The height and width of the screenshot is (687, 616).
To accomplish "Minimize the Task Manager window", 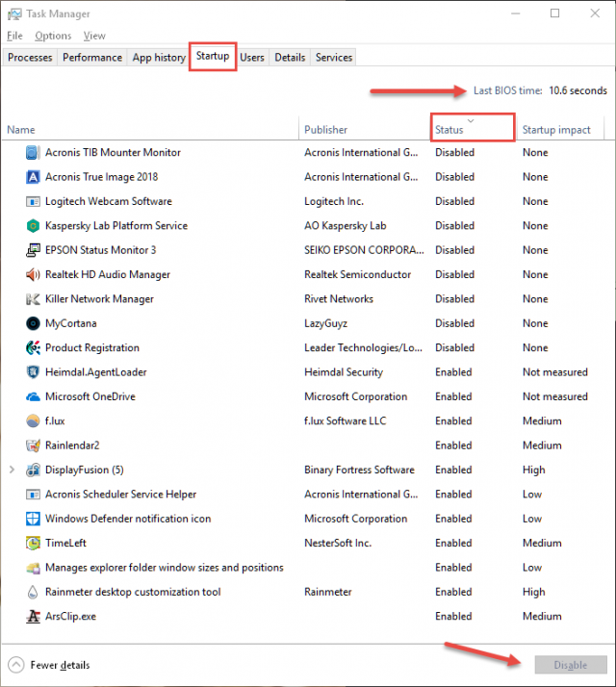I will click(x=516, y=13).
